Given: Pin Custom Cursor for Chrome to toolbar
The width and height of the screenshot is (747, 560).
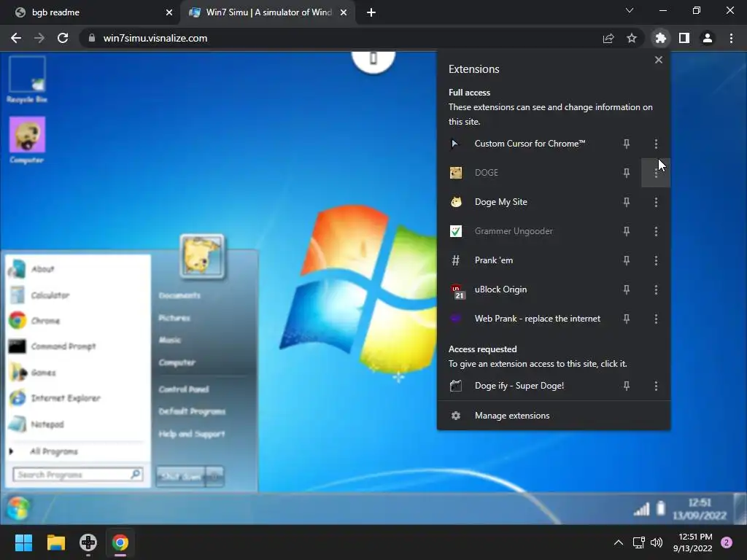Looking at the screenshot, I should coord(627,144).
